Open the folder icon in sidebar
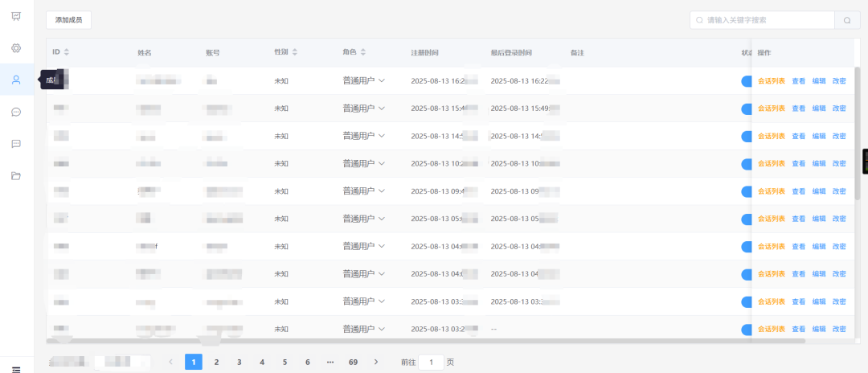868x373 pixels. pos(16,176)
